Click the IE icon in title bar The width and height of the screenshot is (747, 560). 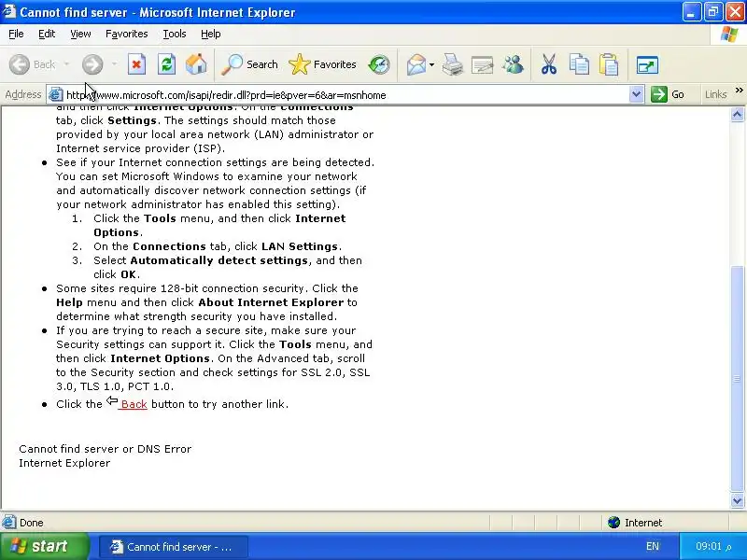[8, 11]
